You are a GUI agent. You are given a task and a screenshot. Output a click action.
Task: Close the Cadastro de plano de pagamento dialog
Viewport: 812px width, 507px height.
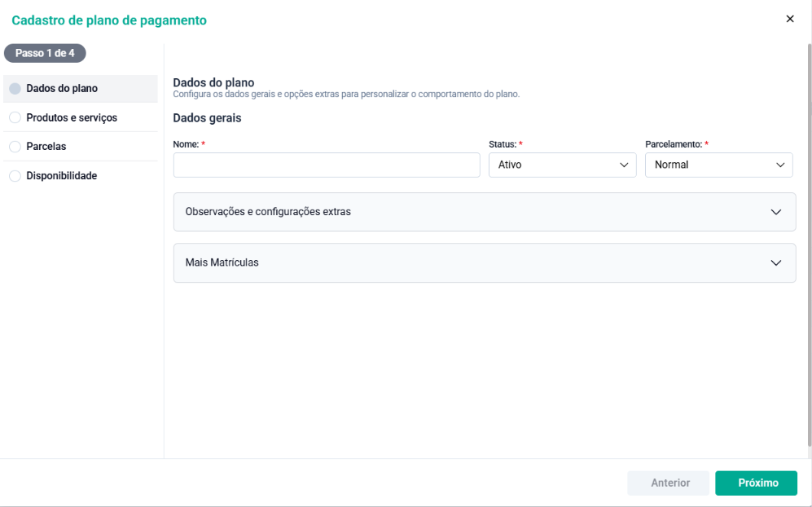pyautogui.click(x=790, y=19)
